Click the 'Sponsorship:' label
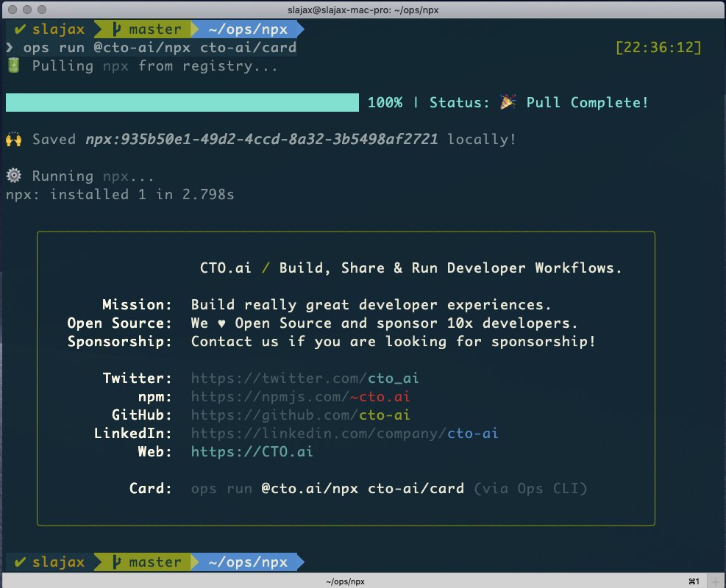Screen dimensions: 726x588 tap(119, 342)
